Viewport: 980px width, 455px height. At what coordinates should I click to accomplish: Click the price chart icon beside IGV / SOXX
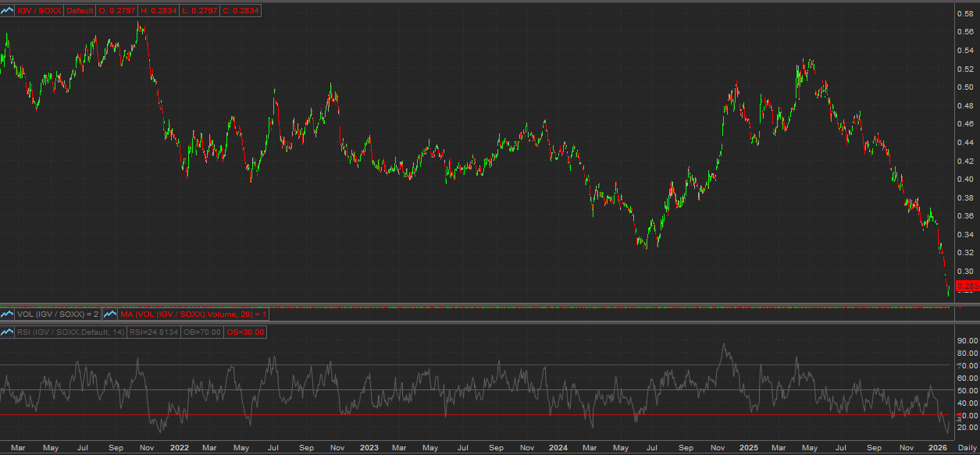(8, 11)
